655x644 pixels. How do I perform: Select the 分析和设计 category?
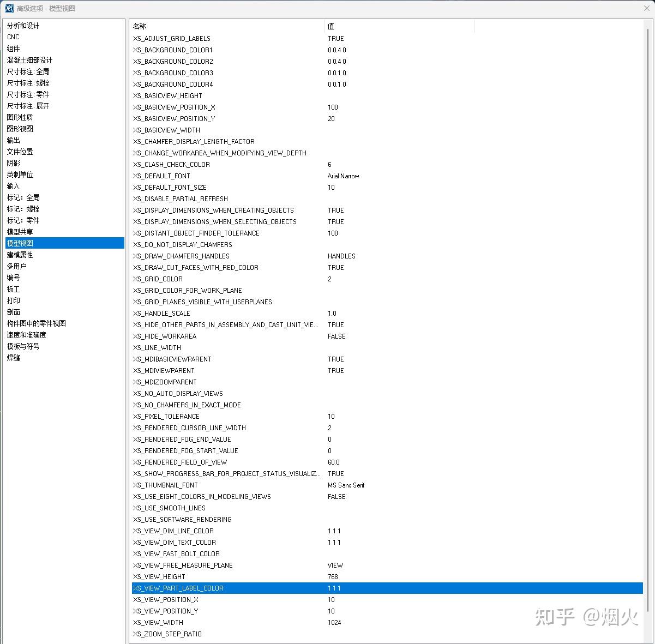(23, 26)
